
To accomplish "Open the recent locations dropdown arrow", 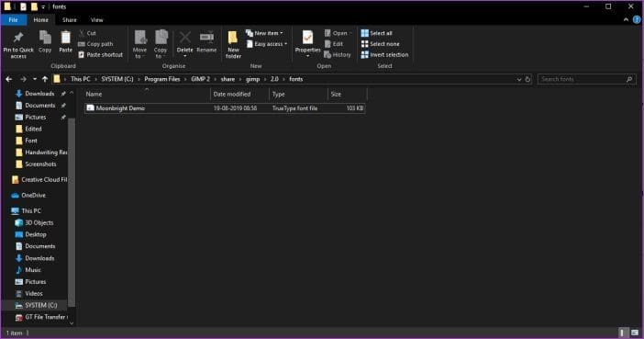I will point(35,79).
